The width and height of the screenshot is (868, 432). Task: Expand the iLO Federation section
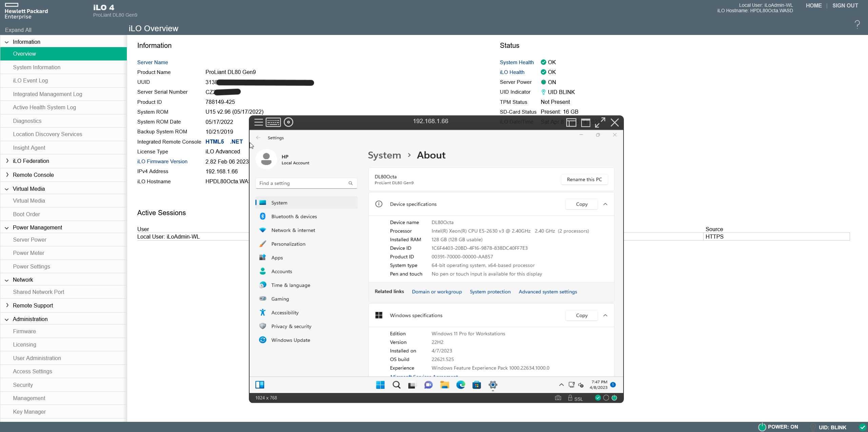tap(7, 161)
